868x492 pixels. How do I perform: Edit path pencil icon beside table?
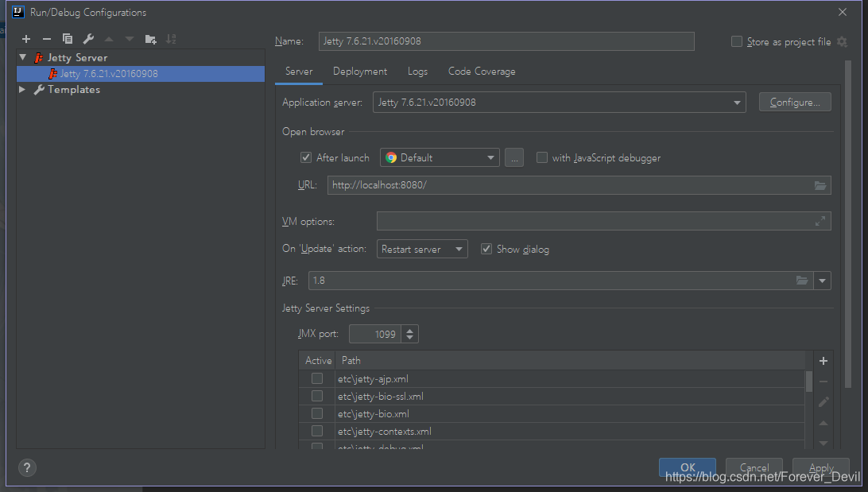823,402
